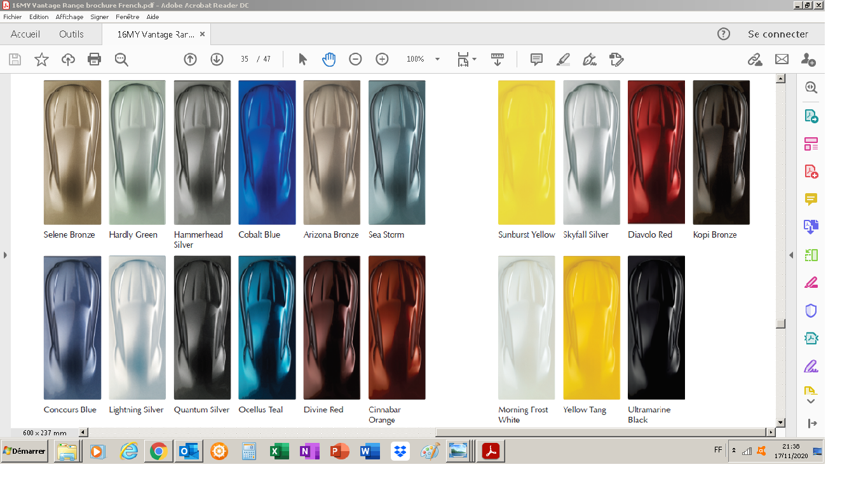
Task: Open the Fichier menu
Action: [13, 17]
